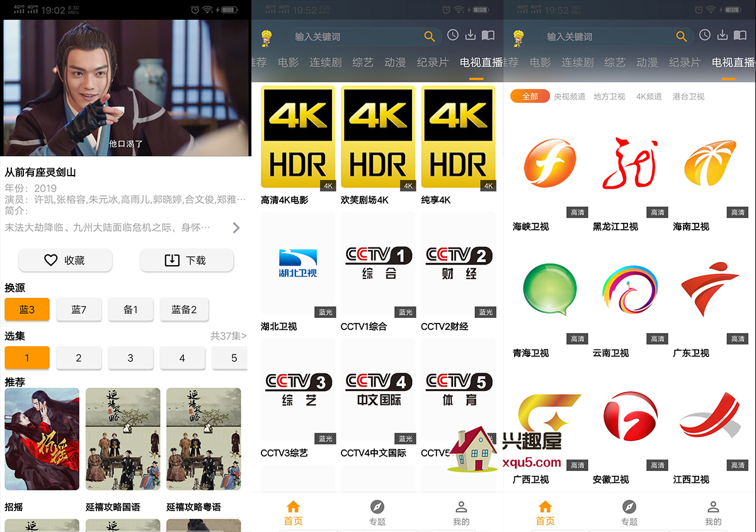
Task: Switch to 连续剧 tab on the middle screen
Action: [x=326, y=62]
